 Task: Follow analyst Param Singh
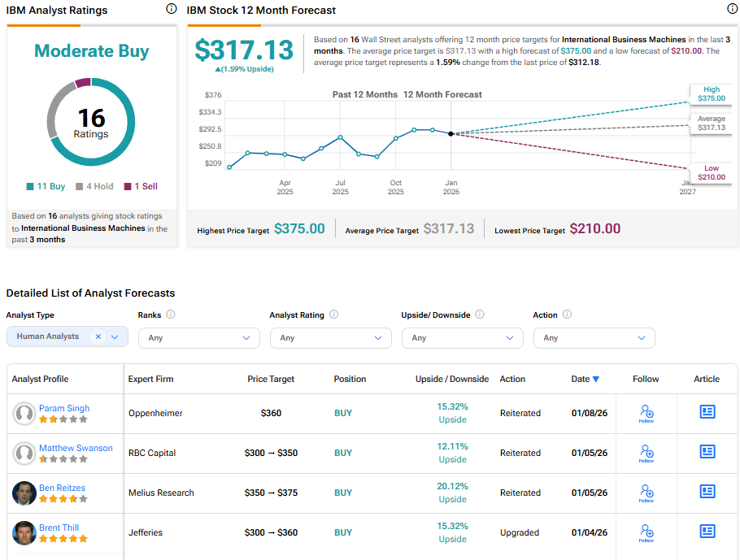tap(646, 414)
